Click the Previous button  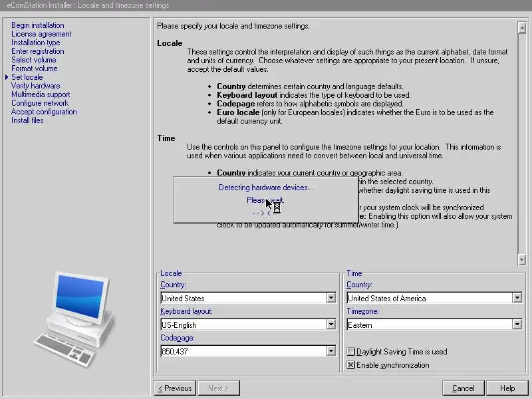175,388
